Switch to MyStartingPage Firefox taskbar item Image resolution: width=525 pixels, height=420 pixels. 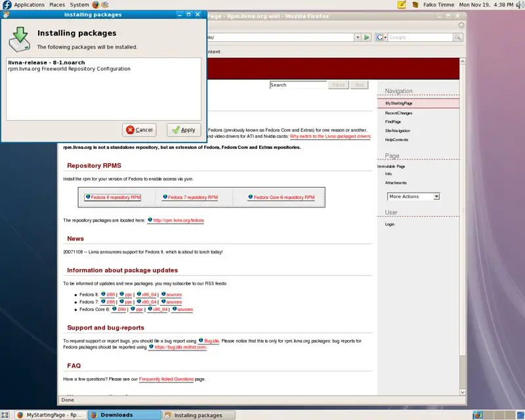pos(51,415)
